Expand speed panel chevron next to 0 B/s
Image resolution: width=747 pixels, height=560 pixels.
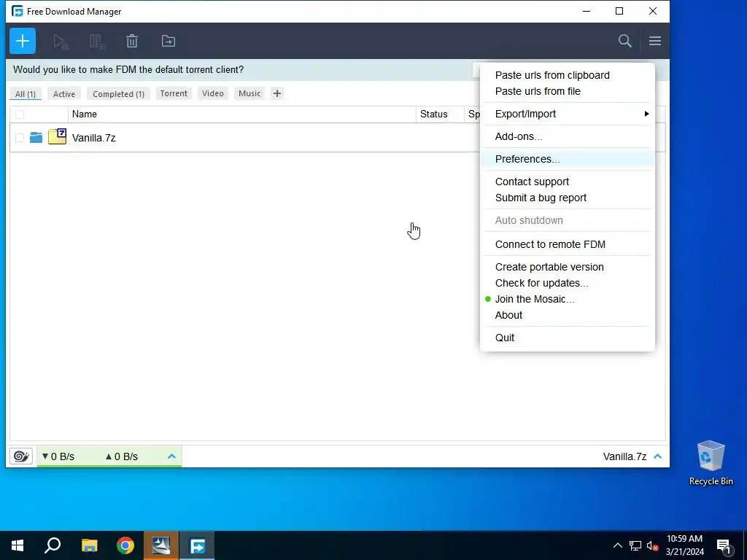(171, 456)
